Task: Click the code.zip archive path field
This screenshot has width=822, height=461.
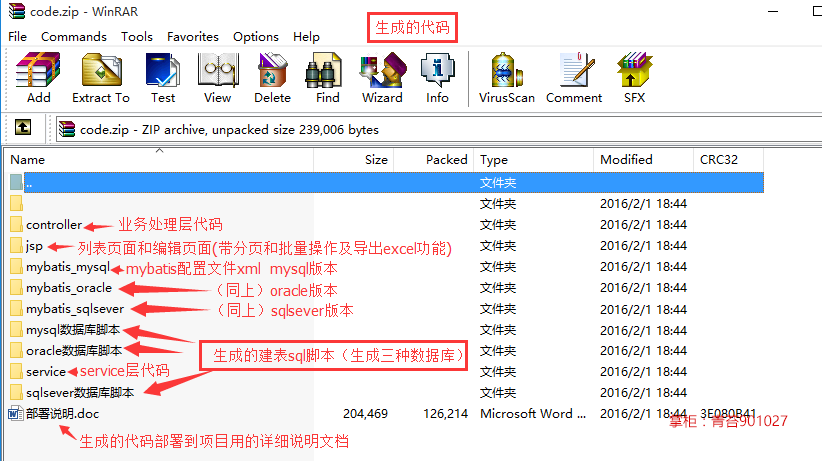Action: (439, 129)
